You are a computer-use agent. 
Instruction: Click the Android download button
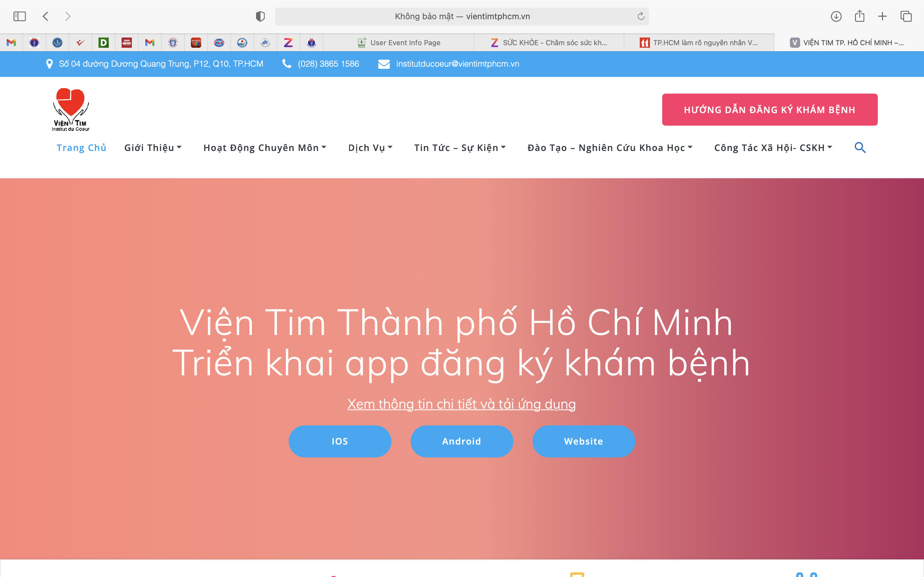[462, 441]
